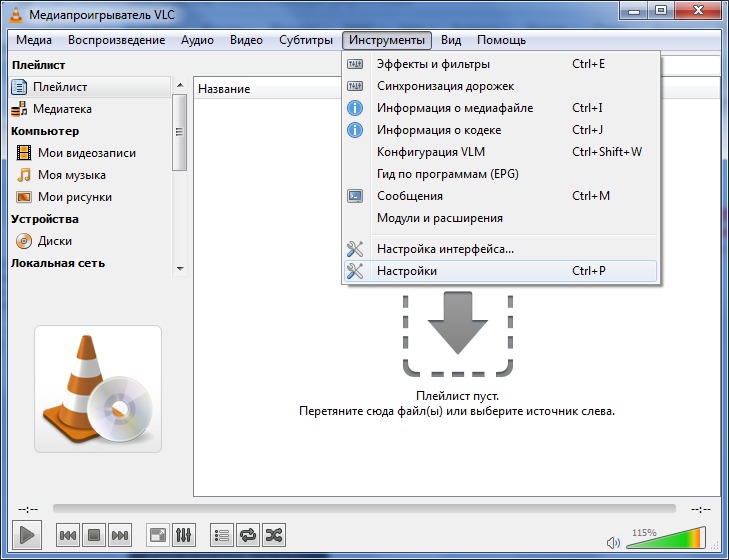Open Гид по программам (EPG)

[501, 174]
